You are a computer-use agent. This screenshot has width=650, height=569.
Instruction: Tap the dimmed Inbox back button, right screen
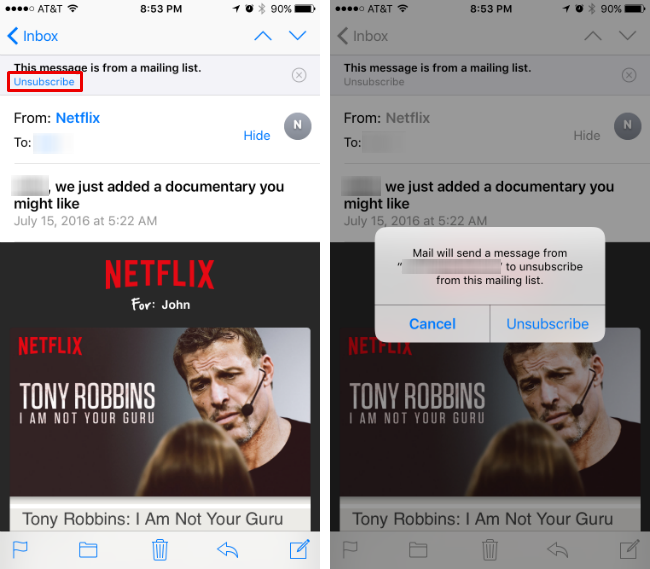pos(363,36)
